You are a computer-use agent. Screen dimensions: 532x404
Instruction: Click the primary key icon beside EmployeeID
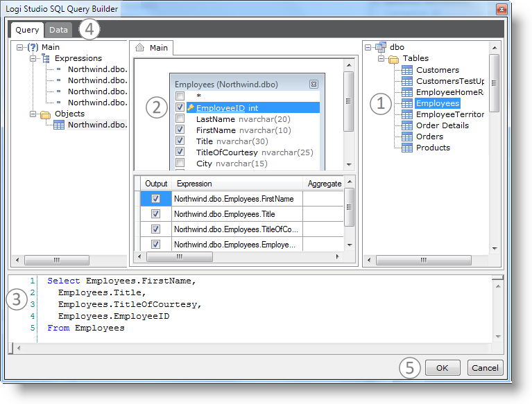point(191,108)
